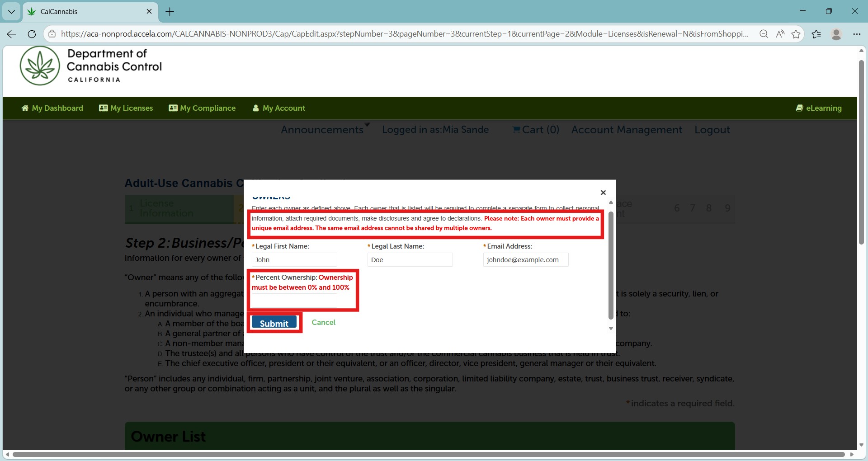Click the browser profile avatar

click(836, 34)
